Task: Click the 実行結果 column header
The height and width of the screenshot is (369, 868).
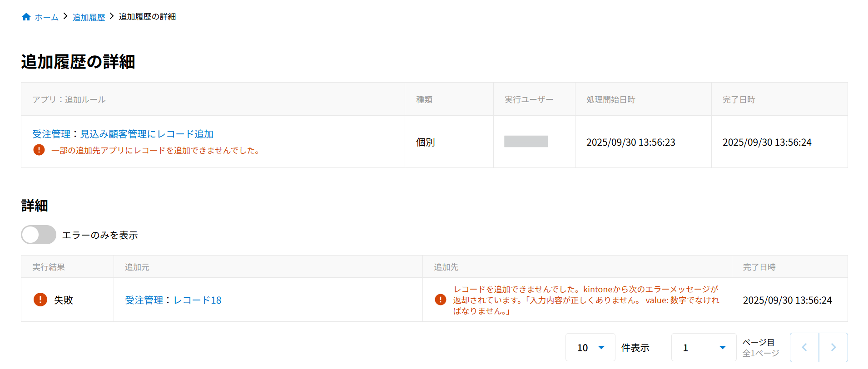Action: point(49,267)
